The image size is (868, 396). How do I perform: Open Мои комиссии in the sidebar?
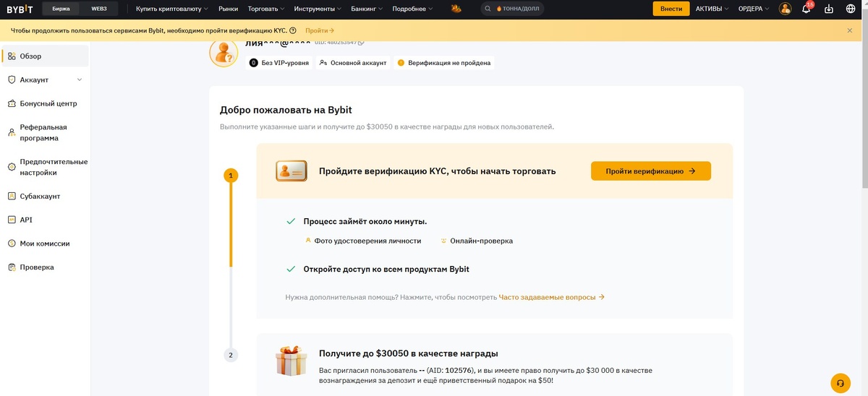coord(45,244)
